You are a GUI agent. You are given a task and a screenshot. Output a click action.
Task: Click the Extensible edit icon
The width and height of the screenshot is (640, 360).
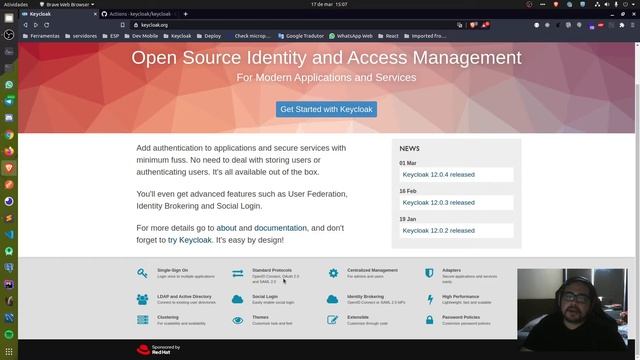coord(333,320)
